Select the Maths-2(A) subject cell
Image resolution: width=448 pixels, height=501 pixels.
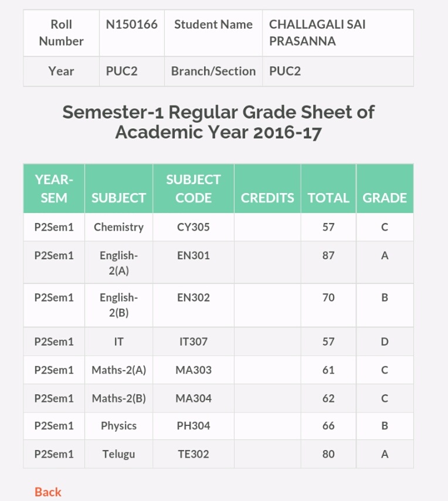tap(119, 370)
